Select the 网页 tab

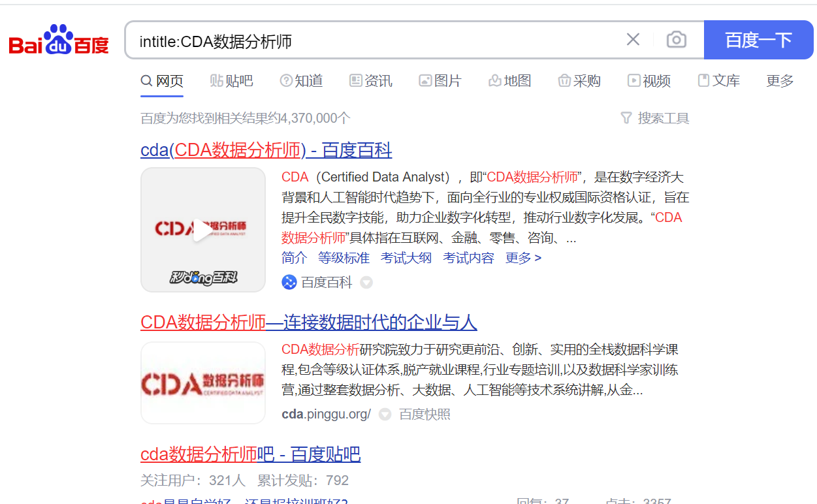click(x=162, y=81)
